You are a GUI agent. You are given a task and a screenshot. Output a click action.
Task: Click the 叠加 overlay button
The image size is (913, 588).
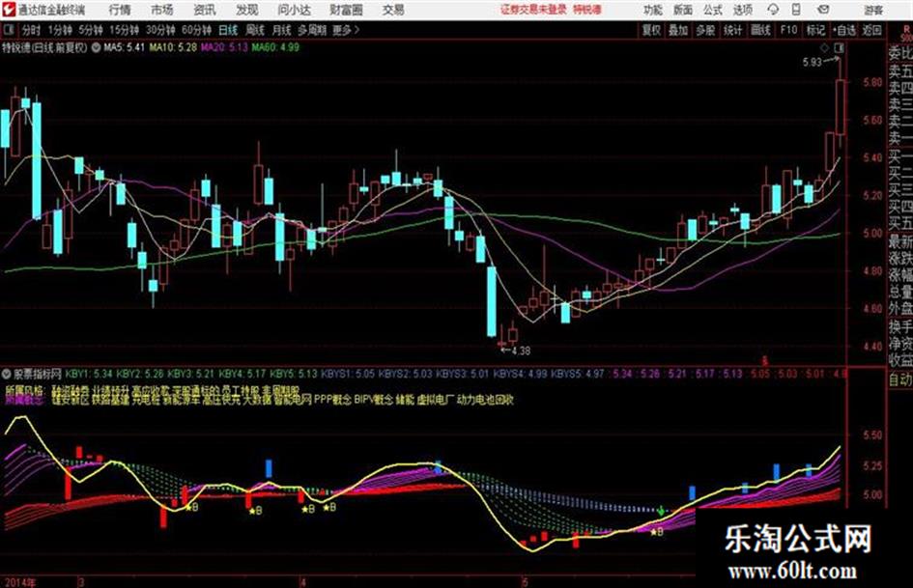pyautogui.click(x=678, y=30)
